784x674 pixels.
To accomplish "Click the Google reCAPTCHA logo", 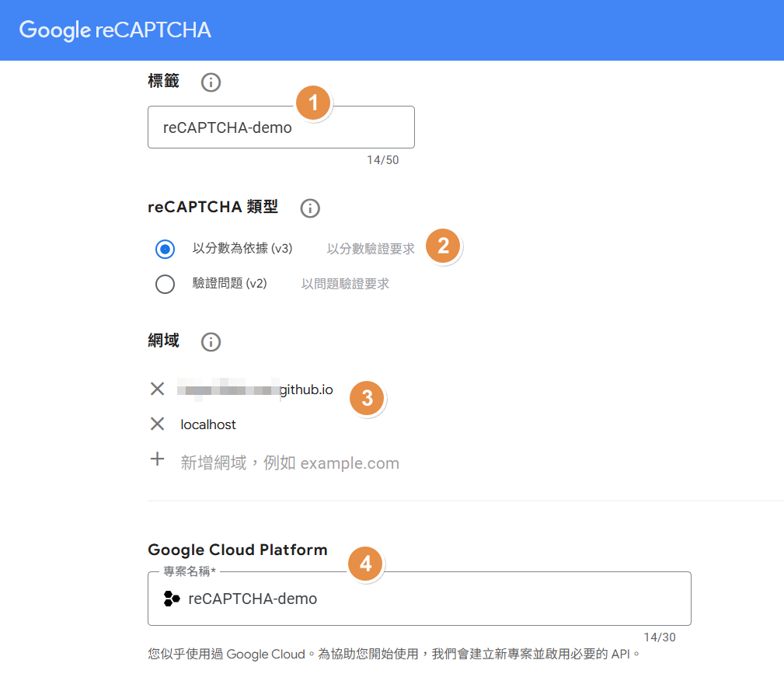I will (115, 30).
